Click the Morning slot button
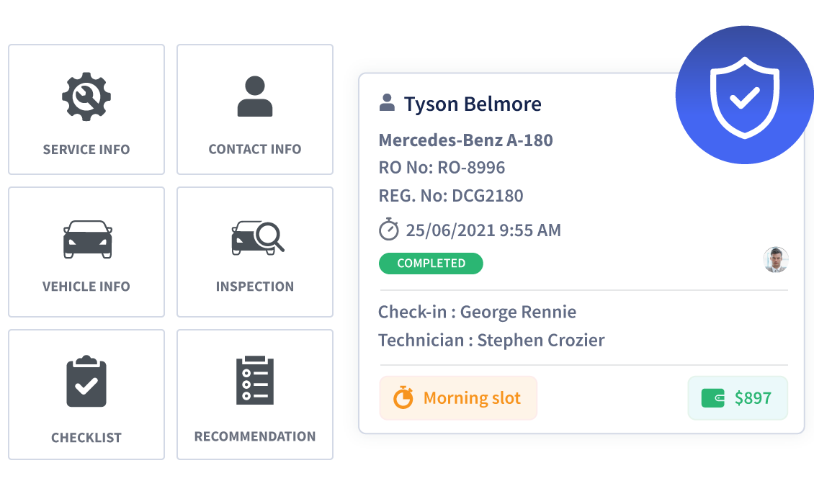The height and width of the screenshot is (504, 814). (459, 398)
